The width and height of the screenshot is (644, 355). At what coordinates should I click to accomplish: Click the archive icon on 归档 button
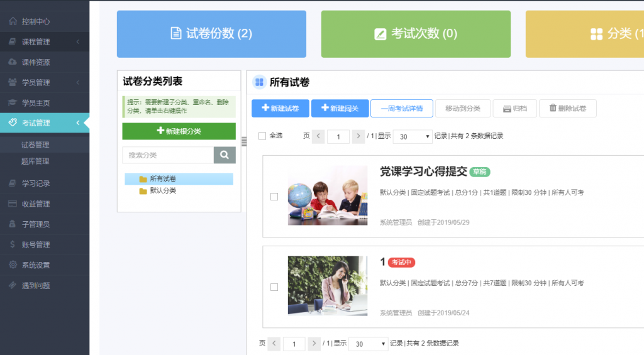tap(507, 109)
